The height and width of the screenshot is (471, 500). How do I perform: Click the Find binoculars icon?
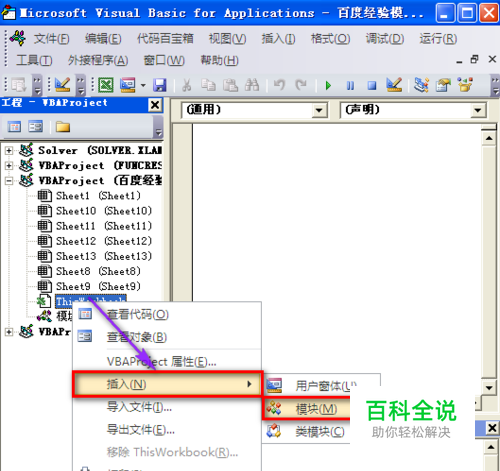point(252,85)
